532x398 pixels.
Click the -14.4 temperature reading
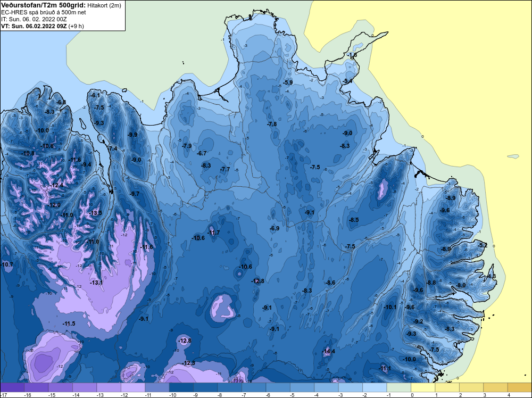point(328,351)
